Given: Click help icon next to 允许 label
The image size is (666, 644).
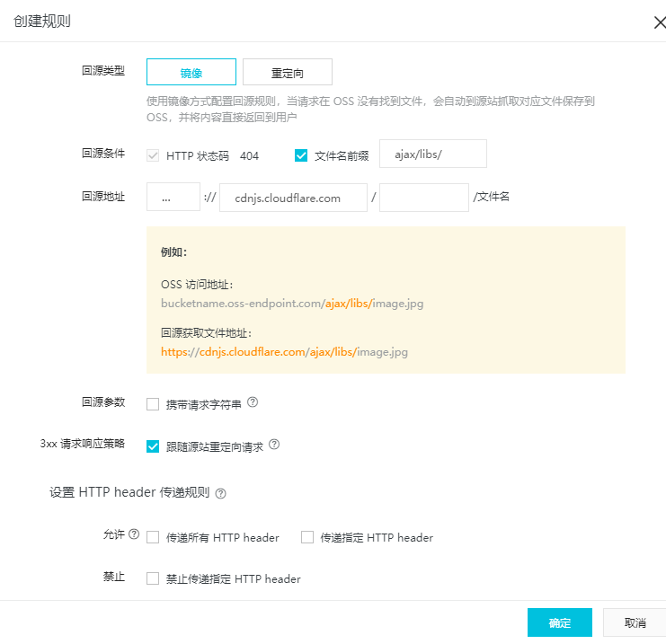Looking at the screenshot, I should click(x=134, y=534).
